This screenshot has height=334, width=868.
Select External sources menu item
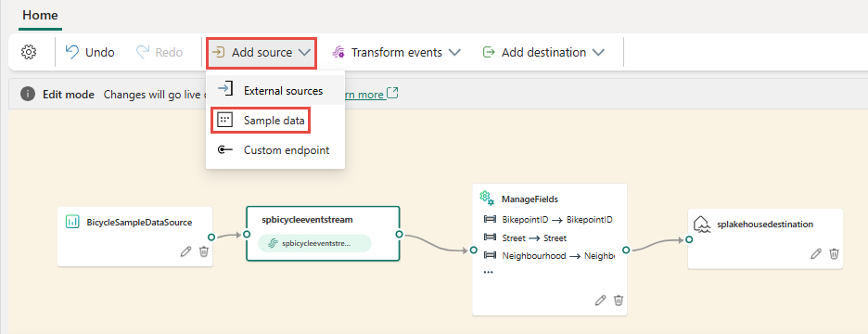[x=275, y=90]
